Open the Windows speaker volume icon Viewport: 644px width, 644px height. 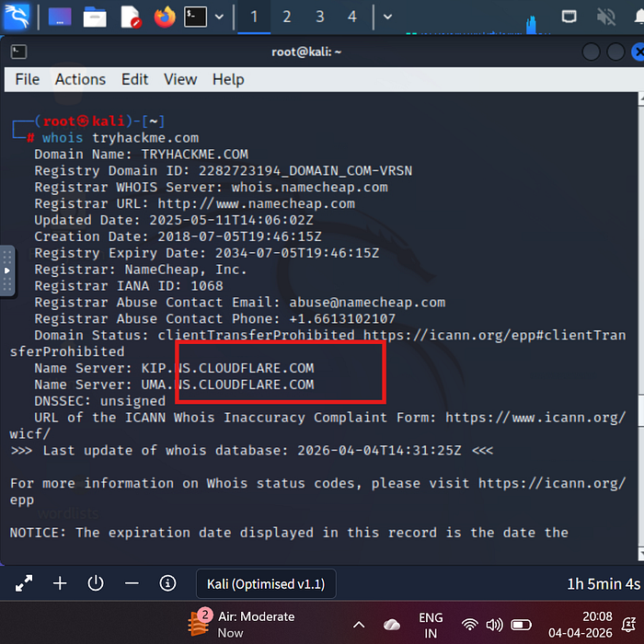coord(494,625)
